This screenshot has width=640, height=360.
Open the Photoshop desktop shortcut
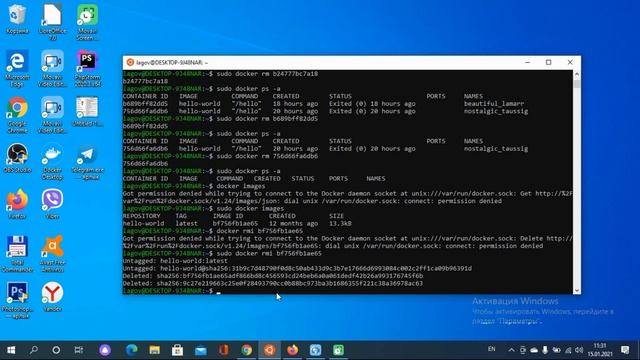(17, 300)
